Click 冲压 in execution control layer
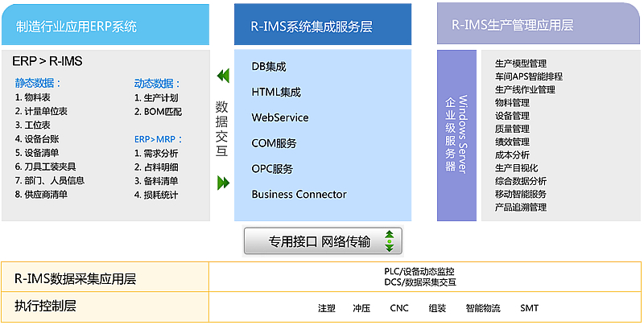 (361, 308)
